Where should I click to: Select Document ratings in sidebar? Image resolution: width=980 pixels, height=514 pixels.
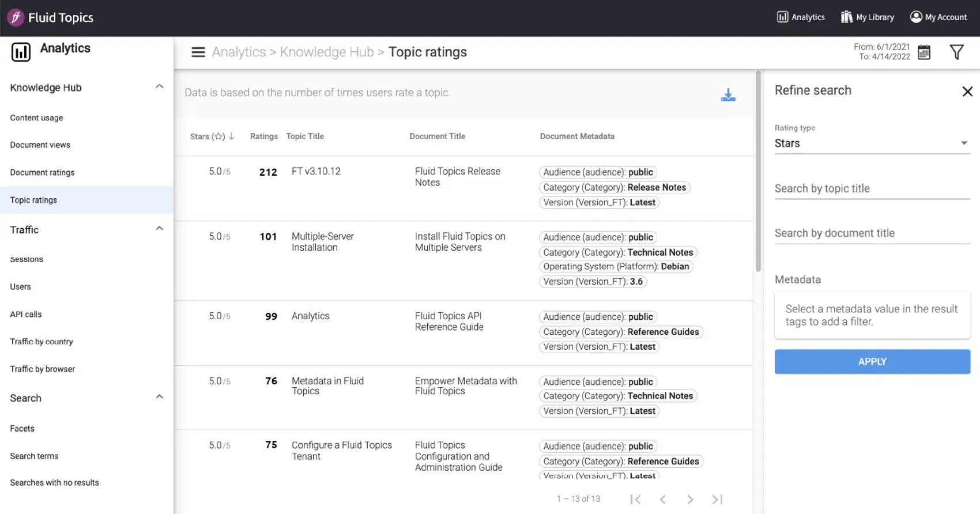(42, 172)
